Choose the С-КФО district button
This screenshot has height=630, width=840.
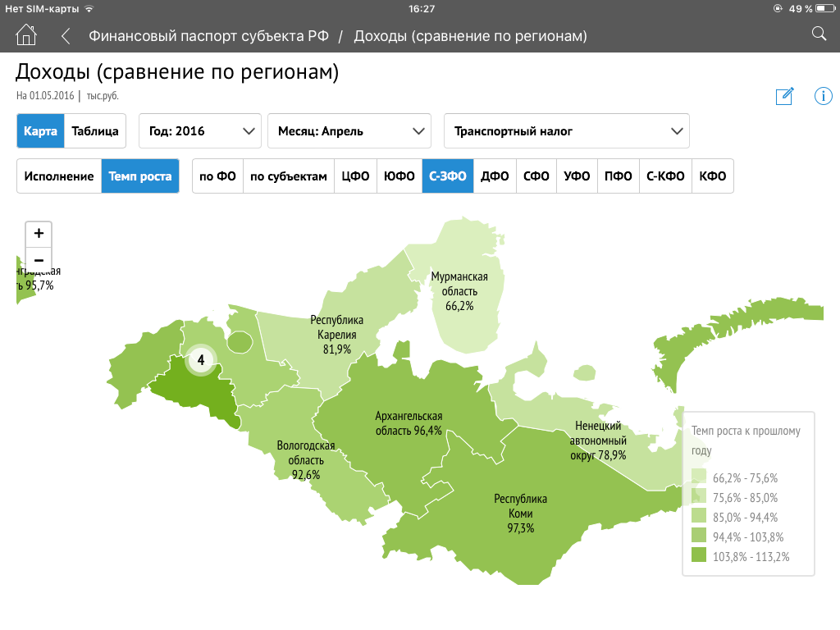661,176
